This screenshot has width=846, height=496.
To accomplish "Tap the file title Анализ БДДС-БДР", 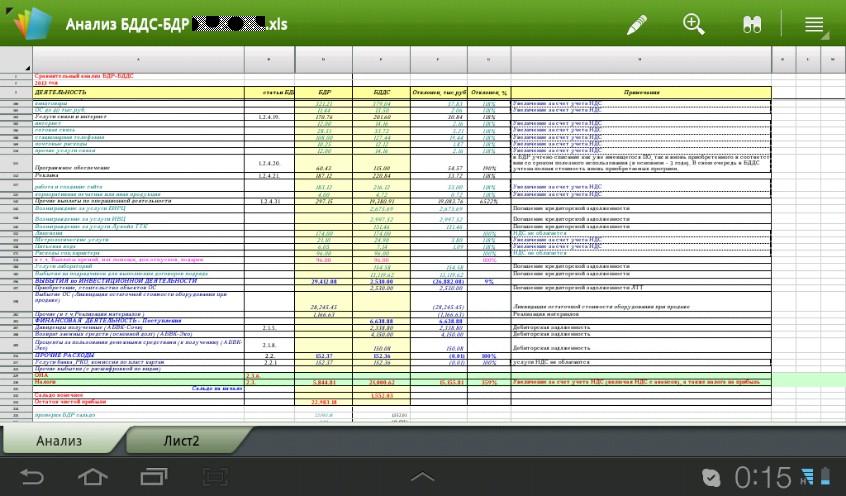I will (x=176, y=24).
